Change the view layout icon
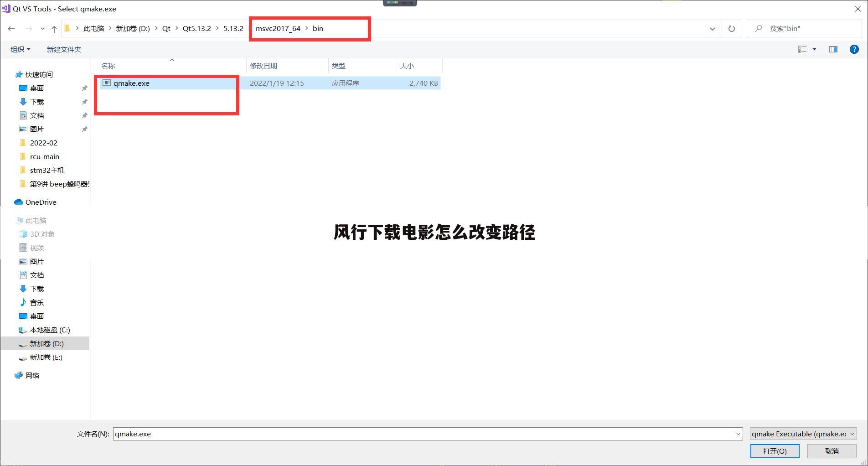 [x=802, y=49]
